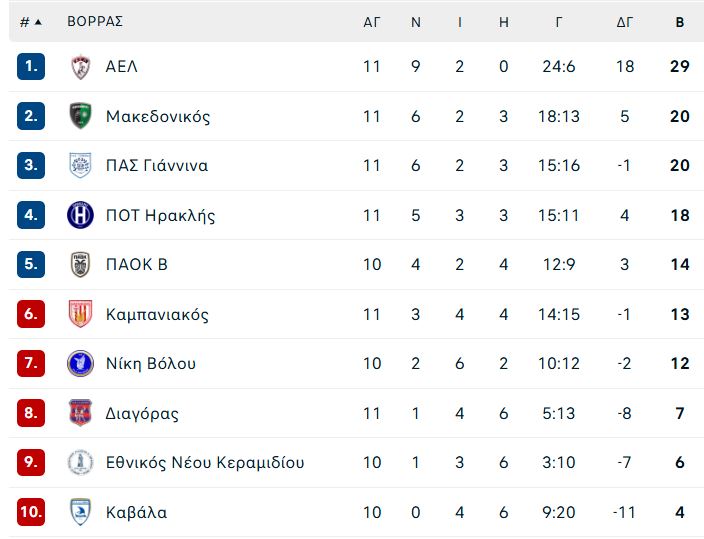Sort standings by the # rank arrow

tap(31, 22)
